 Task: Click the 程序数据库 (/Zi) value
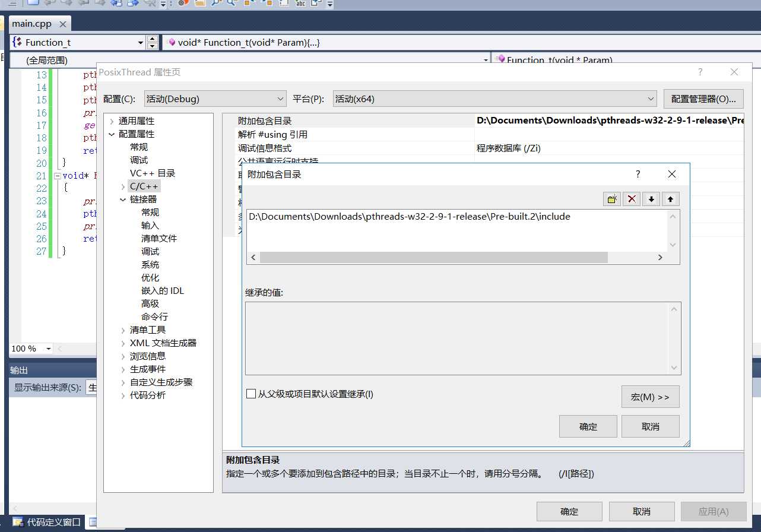pos(508,148)
